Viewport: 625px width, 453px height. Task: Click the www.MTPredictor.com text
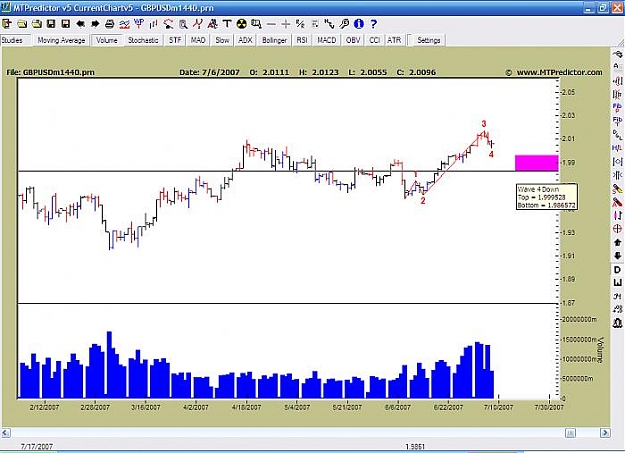click(559, 73)
